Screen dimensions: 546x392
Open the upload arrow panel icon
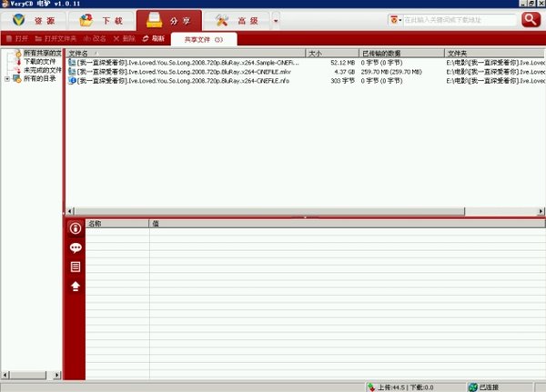[76, 286]
